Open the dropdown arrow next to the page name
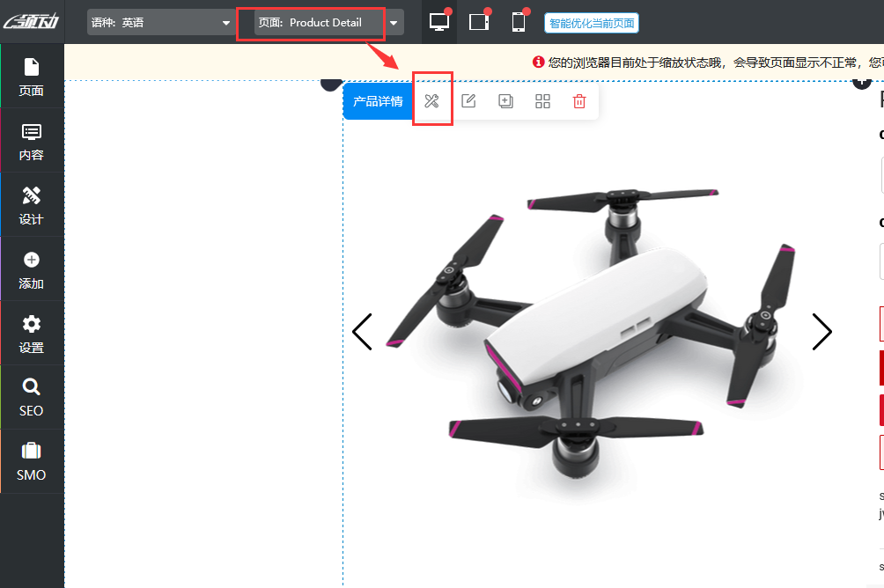The width and height of the screenshot is (884, 588). click(394, 21)
